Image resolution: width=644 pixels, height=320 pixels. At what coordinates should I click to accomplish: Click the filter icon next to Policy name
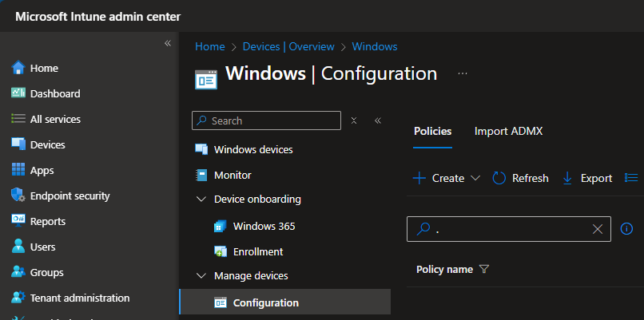click(x=484, y=270)
